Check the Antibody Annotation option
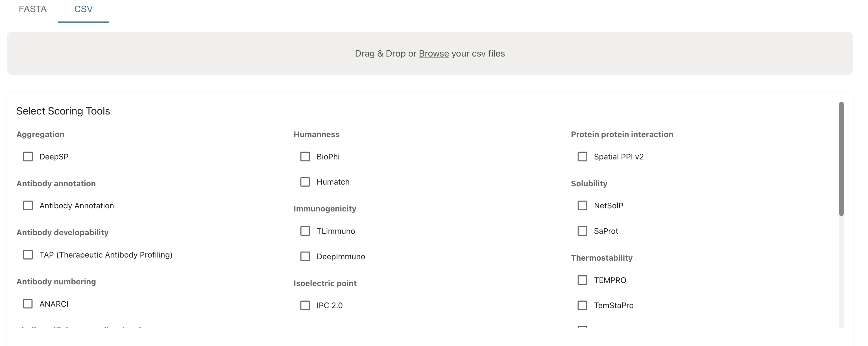Image resolution: width=868 pixels, height=346 pixels. pyautogui.click(x=28, y=205)
